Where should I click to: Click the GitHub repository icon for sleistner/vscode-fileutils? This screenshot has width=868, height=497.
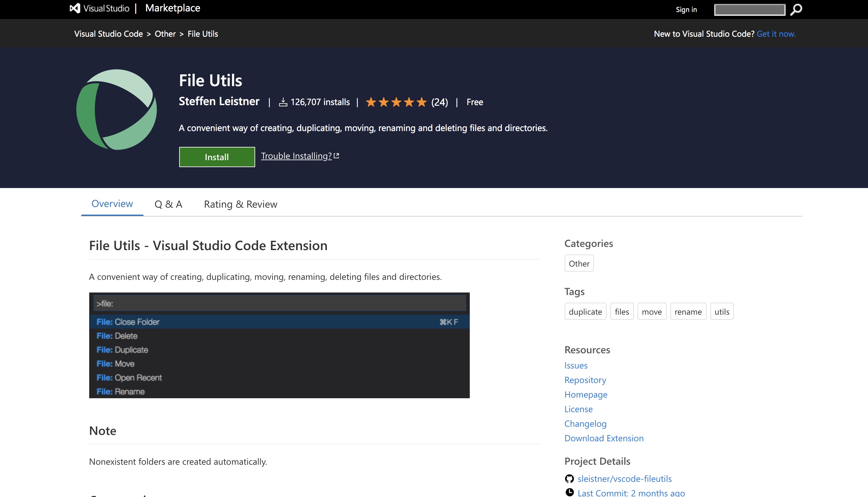569,479
